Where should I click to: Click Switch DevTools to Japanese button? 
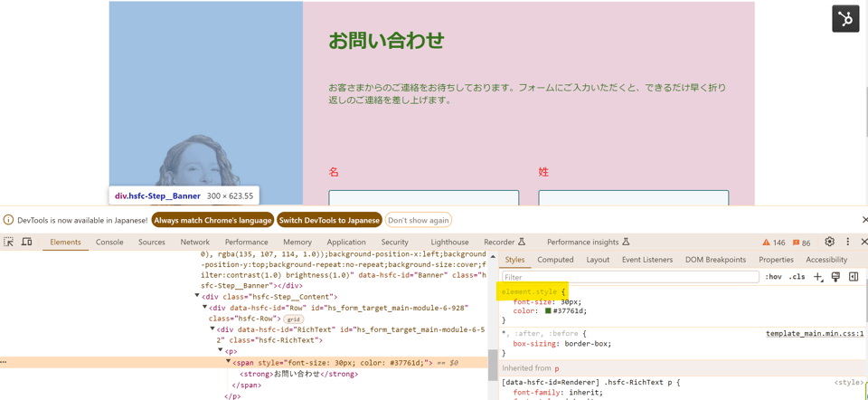tap(329, 220)
